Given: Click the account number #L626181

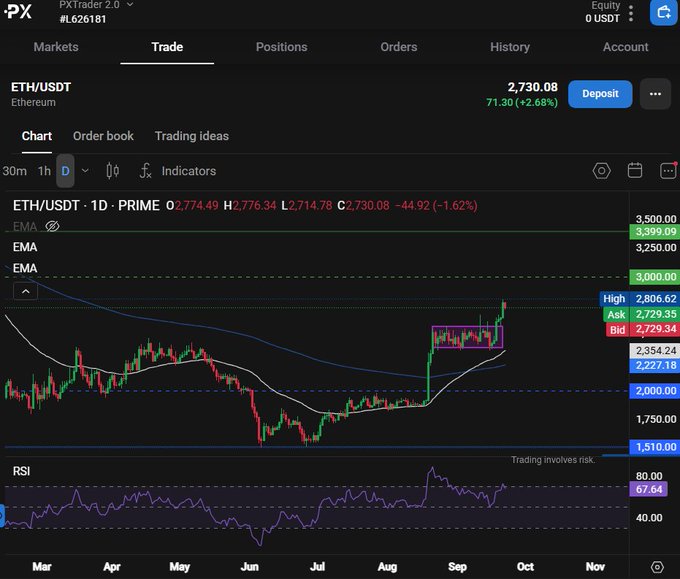Looking at the screenshot, I should 83,19.
